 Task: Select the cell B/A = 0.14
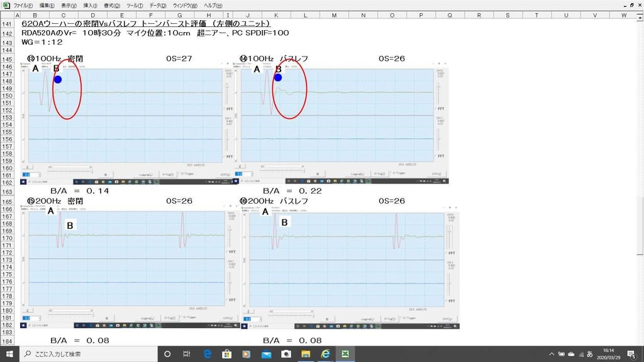point(80,191)
